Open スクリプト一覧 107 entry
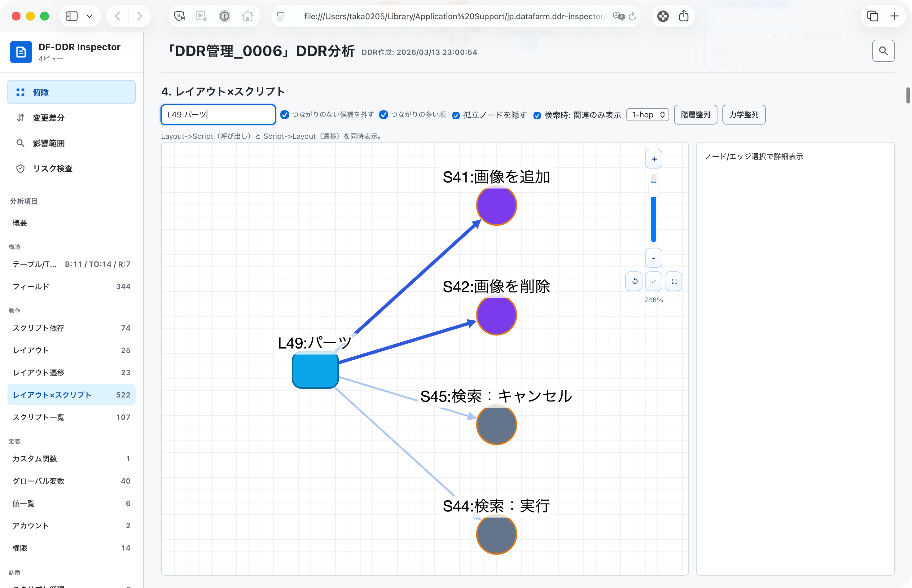 (71, 417)
